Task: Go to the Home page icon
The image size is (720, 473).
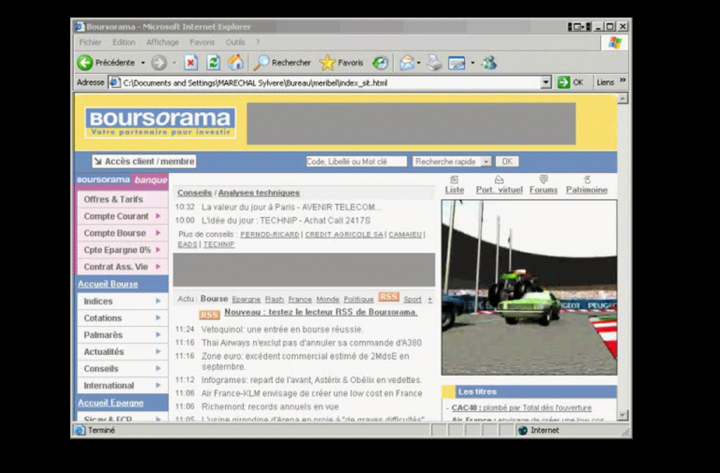Action: click(x=236, y=62)
